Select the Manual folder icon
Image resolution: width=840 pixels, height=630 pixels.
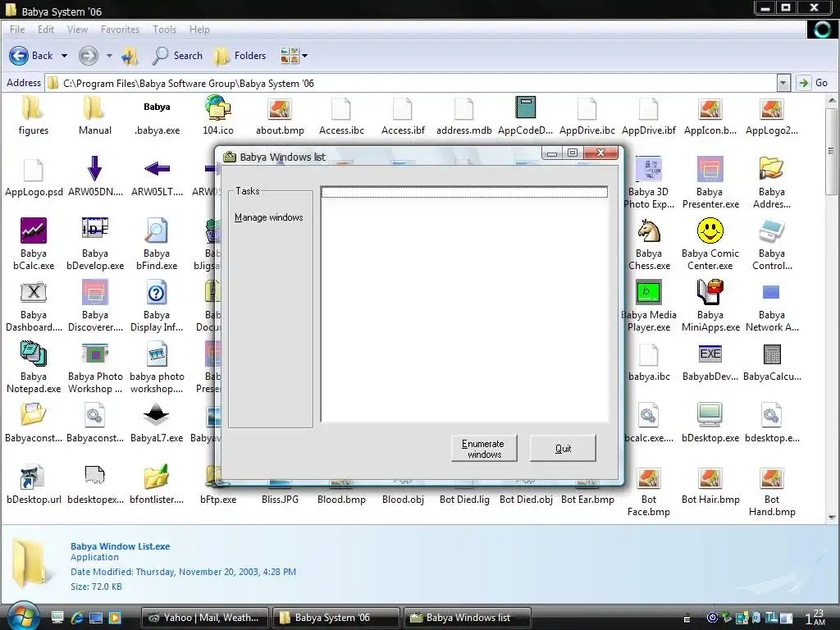pos(94,109)
